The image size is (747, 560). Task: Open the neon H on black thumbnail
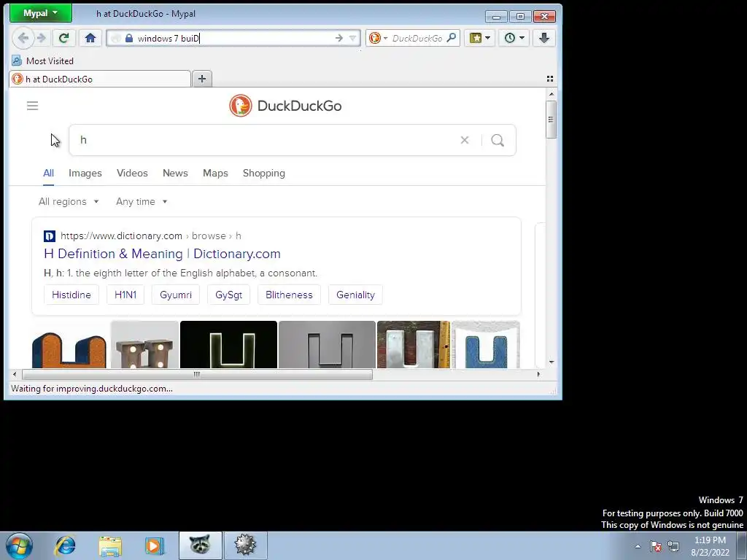pyautogui.click(x=228, y=345)
